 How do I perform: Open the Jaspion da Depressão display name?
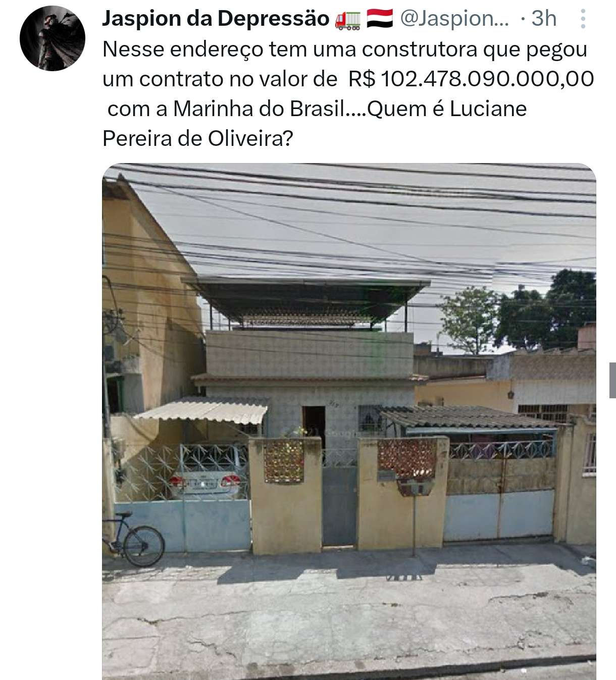[216, 19]
